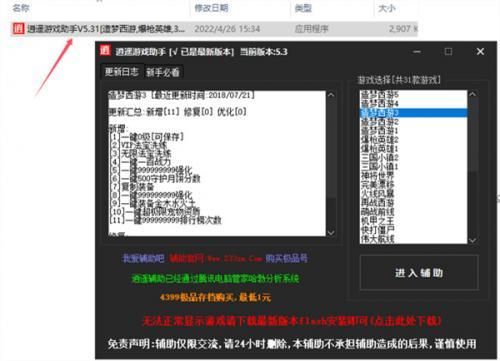Click the game list's scroll-up arrow
The image size is (500, 361).
point(472,95)
